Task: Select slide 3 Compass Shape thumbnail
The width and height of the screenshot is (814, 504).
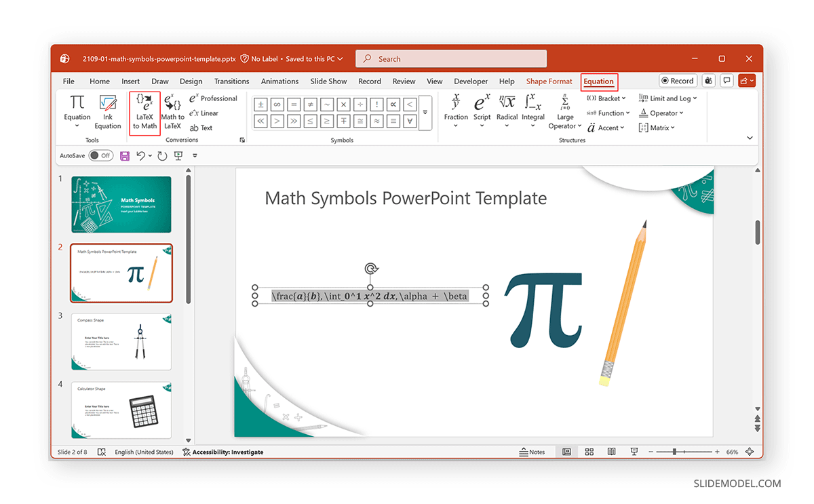Action: coord(121,342)
